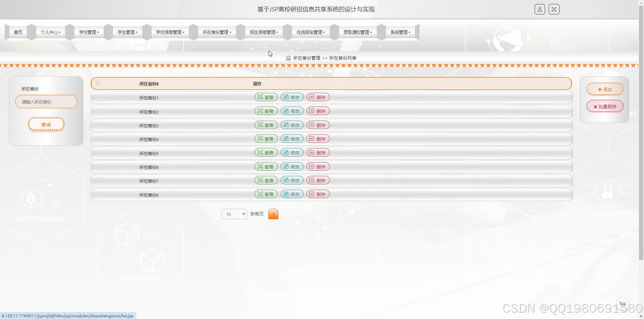Viewport: 644px width, 319px height.
Task: Expand the 个人中心 menu
Action: pos(51,32)
